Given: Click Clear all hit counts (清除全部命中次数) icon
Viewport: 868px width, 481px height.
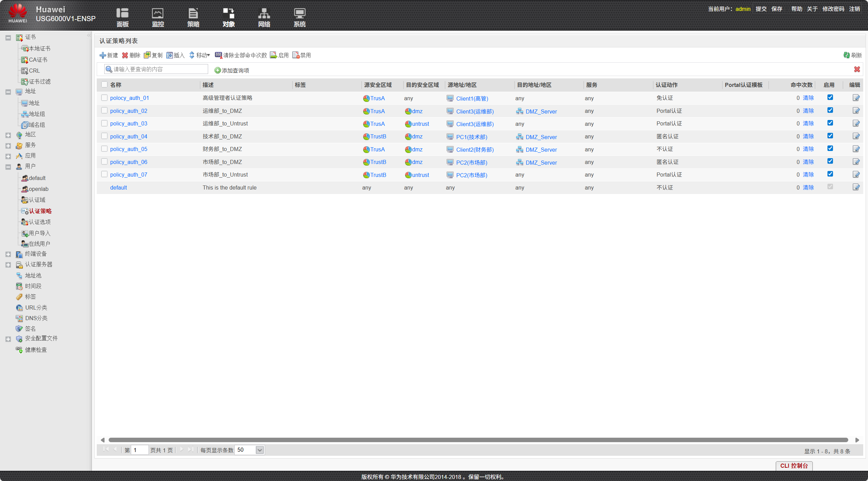Looking at the screenshot, I should [x=218, y=55].
